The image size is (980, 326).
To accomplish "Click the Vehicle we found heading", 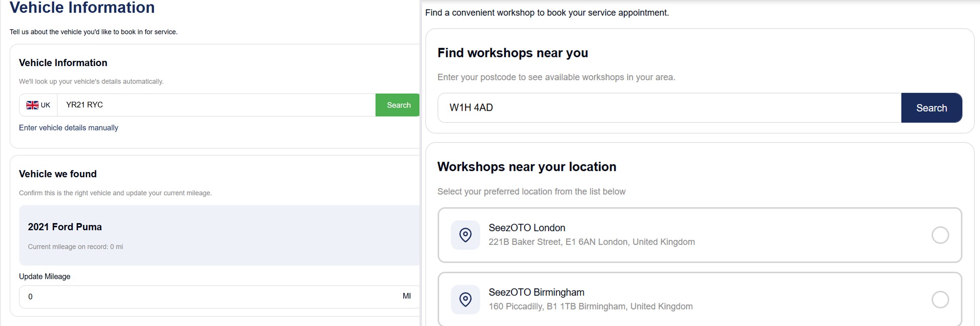I will 58,174.
